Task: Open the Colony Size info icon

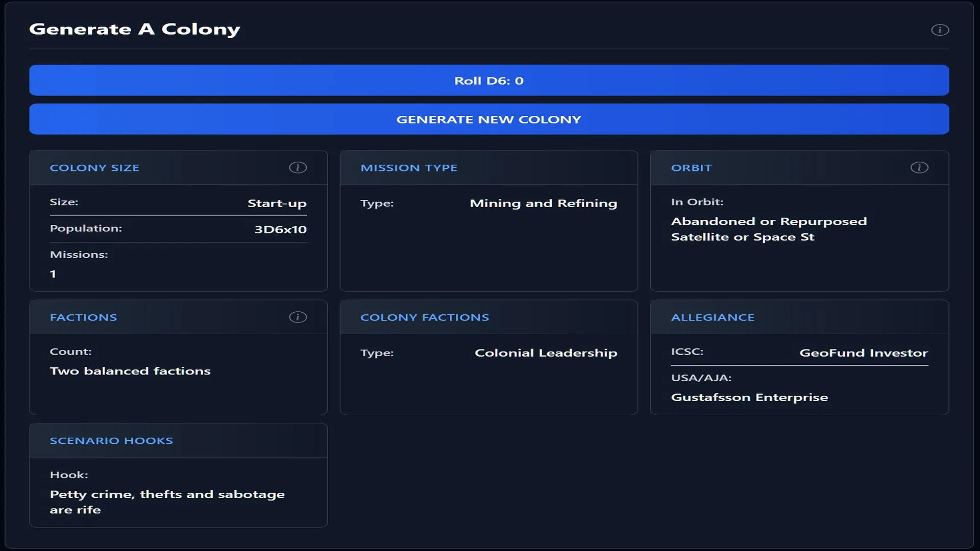Action: pyautogui.click(x=298, y=167)
